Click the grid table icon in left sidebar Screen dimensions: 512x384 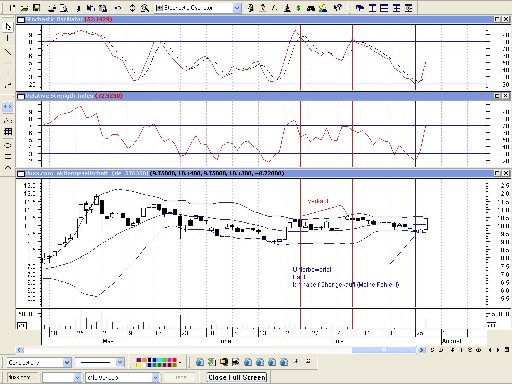pos(8,131)
